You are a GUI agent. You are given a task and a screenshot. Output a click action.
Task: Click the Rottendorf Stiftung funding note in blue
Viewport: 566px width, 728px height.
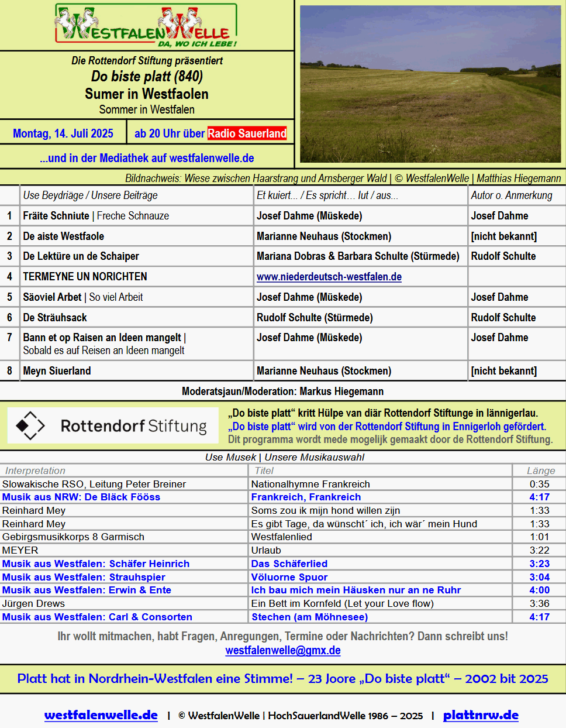click(x=386, y=427)
